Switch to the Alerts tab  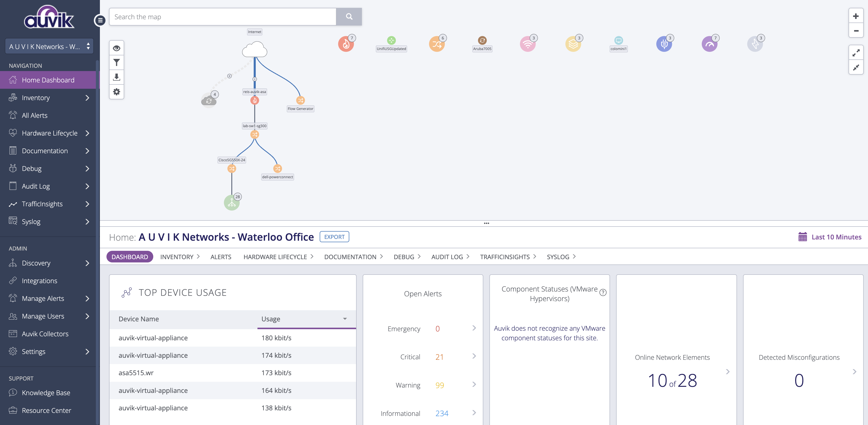click(221, 257)
